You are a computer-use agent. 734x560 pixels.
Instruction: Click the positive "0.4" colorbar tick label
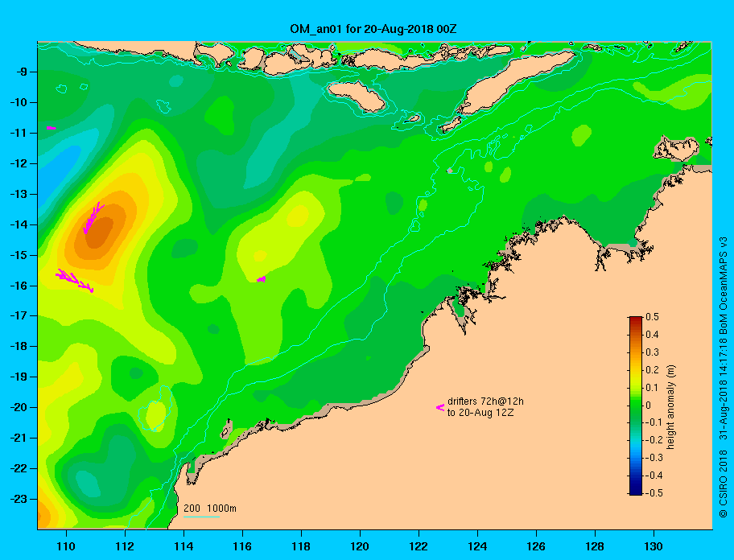[652, 335]
